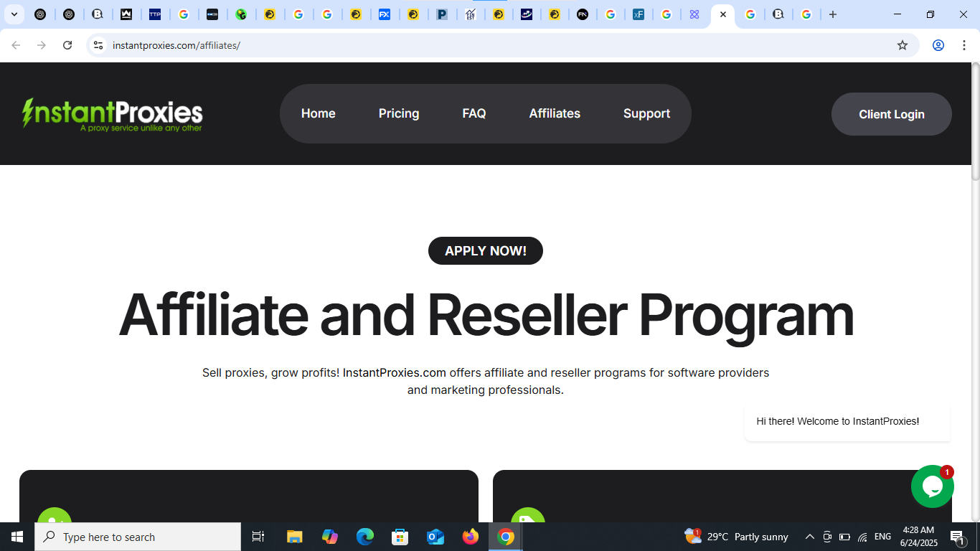Switch to the blue P favicon tab
Screen dimensions: 980x551
[442, 14]
